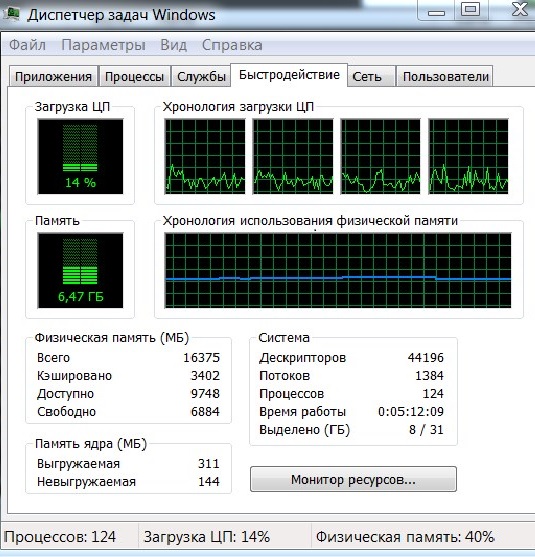Click the Диспетчер задач Windows title text
Screen dimensions: 535x557
pyautogui.click(x=121, y=15)
